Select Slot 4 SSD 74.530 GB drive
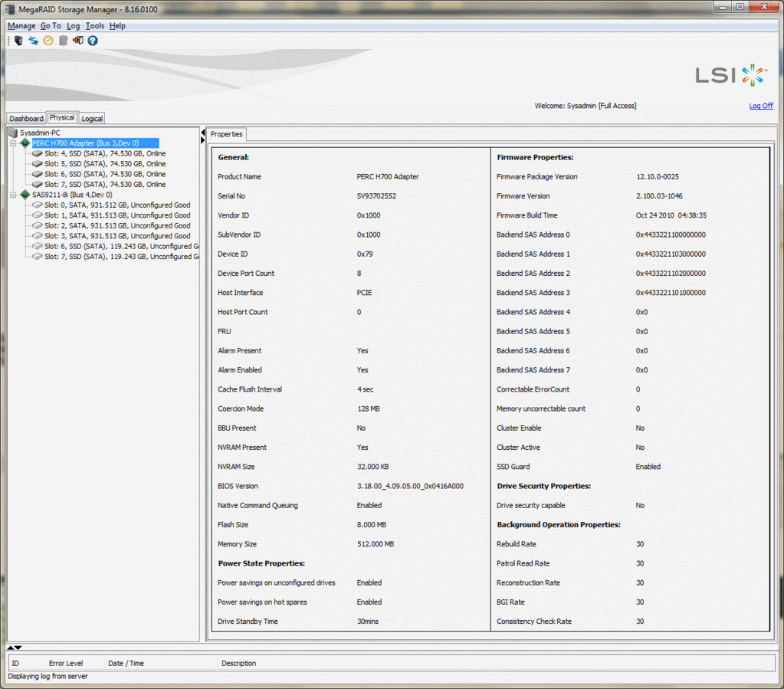The width and height of the screenshot is (784, 689). pos(104,153)
